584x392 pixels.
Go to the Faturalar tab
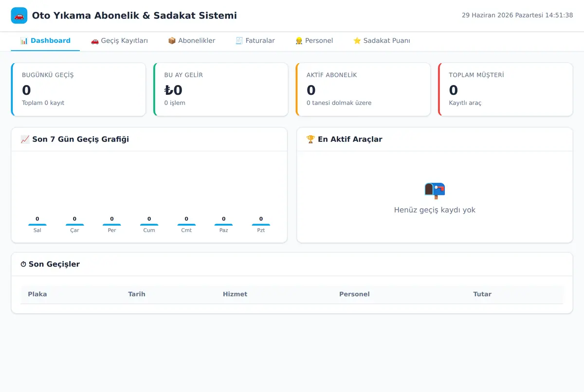click(x=255, y=41)
